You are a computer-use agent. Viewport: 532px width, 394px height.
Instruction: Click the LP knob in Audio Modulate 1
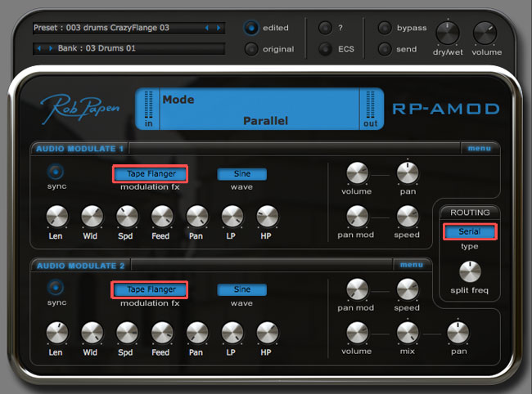point(232,216)
